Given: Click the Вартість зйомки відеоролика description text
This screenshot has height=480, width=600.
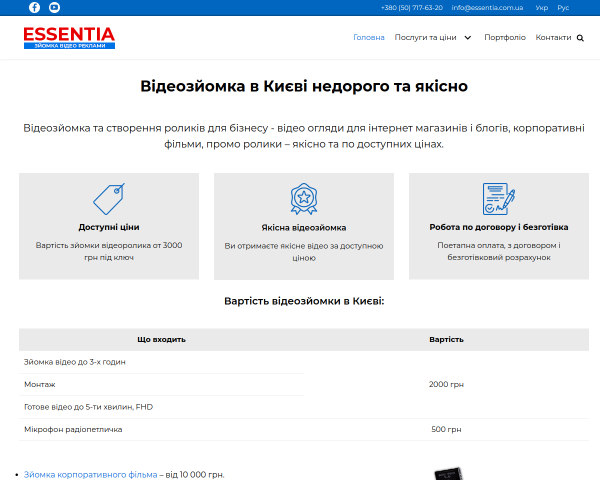Looking at the screenshot, I should coord(109,251).
